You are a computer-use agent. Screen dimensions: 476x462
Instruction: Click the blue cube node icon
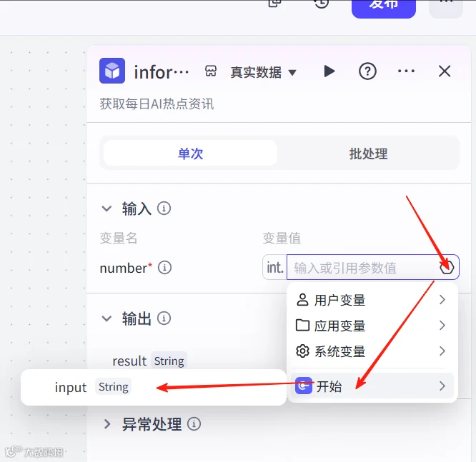pos(112,71)
